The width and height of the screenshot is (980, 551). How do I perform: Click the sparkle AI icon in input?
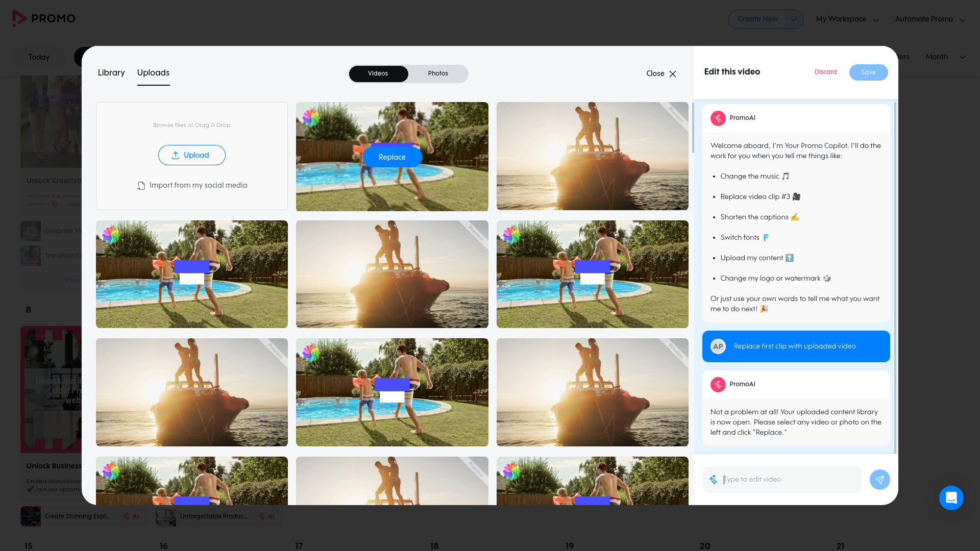(x=714, y=480)
